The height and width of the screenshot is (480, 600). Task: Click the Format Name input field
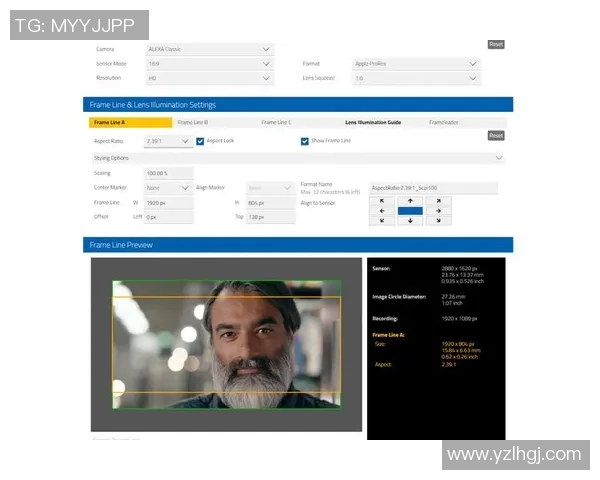(x=433, y=188)
